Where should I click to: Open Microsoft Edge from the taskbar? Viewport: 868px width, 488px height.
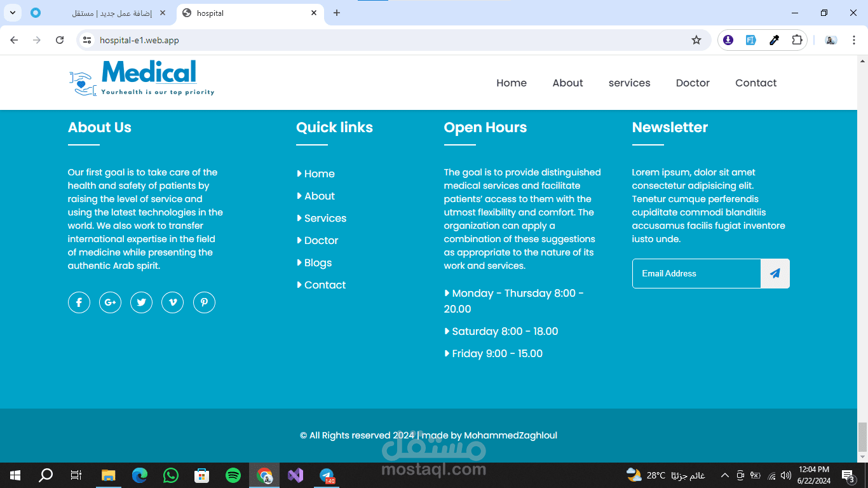click(x=140, y=475)
